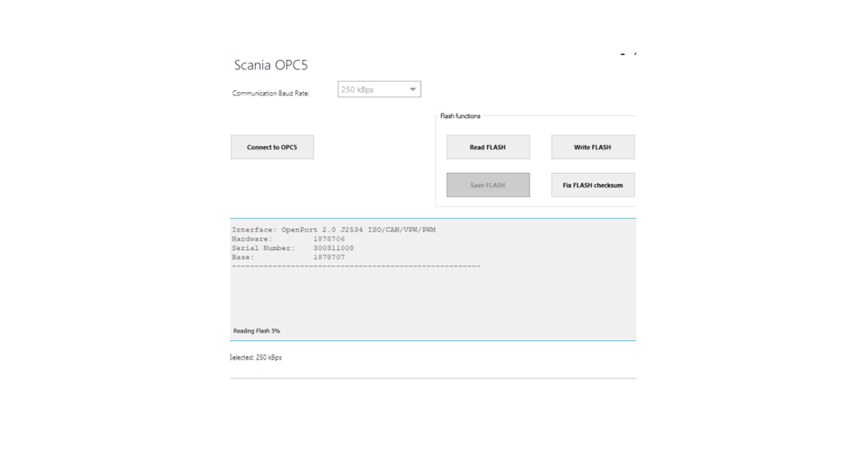Click the Save FLASH button
Image resolution: width=868 pixels, height=454 pixels.
tap(488, 185)
